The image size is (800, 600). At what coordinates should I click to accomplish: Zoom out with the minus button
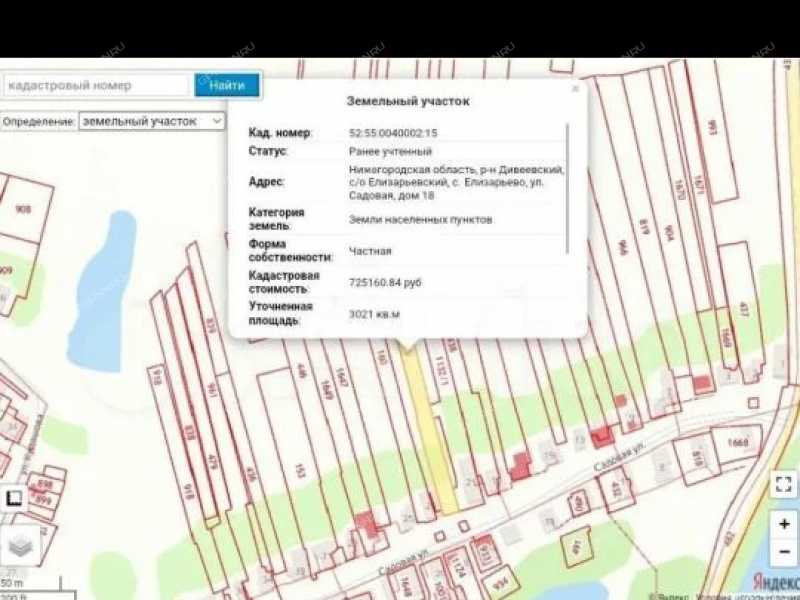point(783,553)
